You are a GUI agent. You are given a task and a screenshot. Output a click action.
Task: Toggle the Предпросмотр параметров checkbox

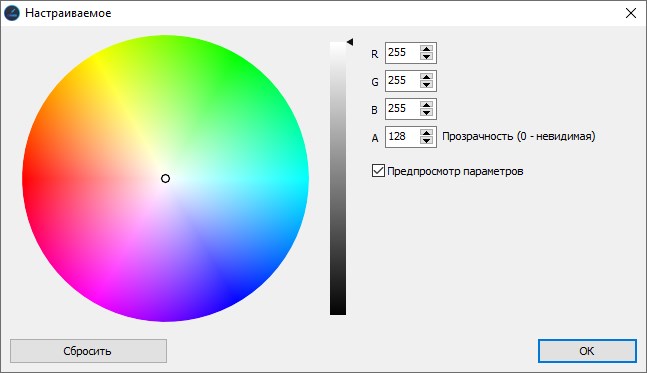coord(378,170)
